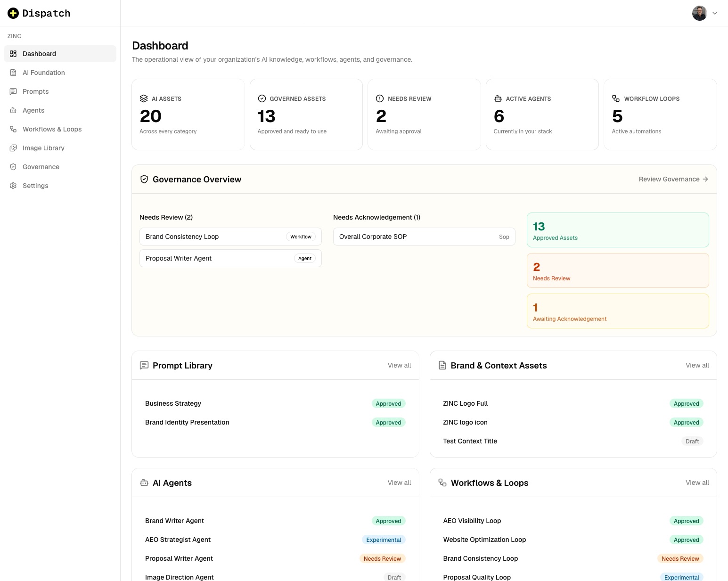Viewport: 728px width, 581px height.
Task: Open the Active Agents stat card
Action: 542,115
